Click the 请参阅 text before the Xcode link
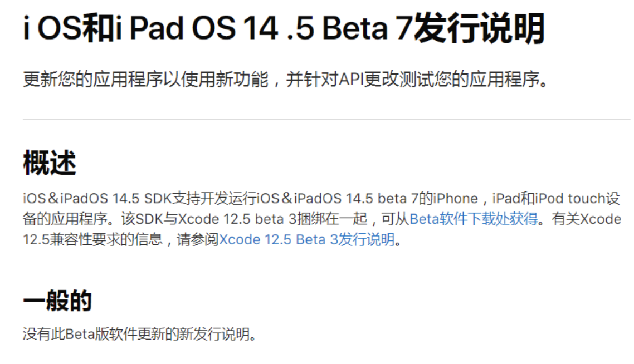The width and height of the screenshot is (634, 364). coord(198,239)
